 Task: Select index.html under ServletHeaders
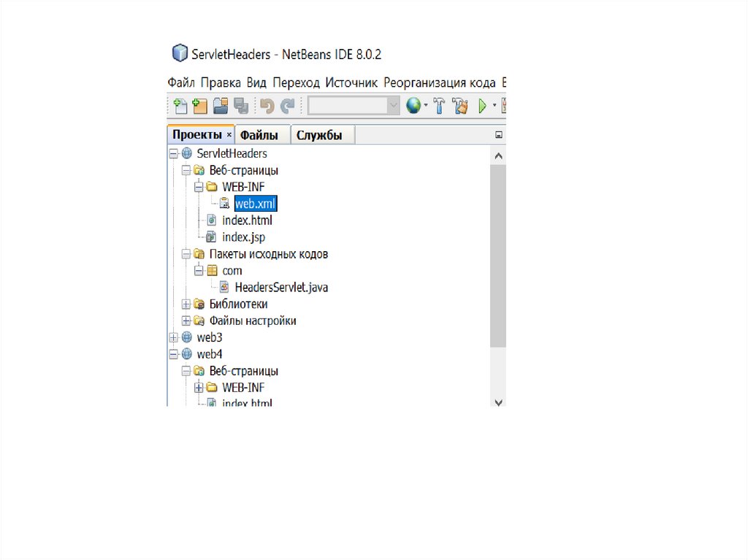(247, 220)
